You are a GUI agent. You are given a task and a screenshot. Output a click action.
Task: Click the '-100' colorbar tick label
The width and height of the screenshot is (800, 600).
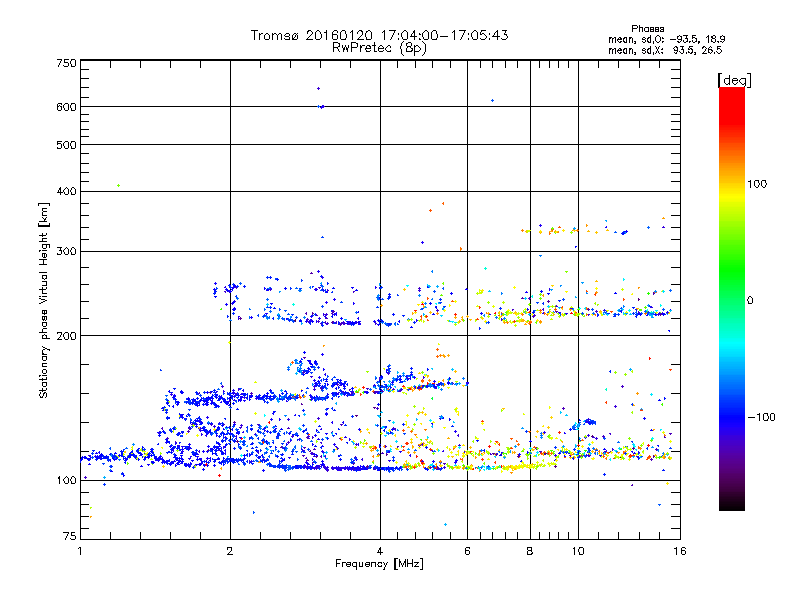coord(762,417)
